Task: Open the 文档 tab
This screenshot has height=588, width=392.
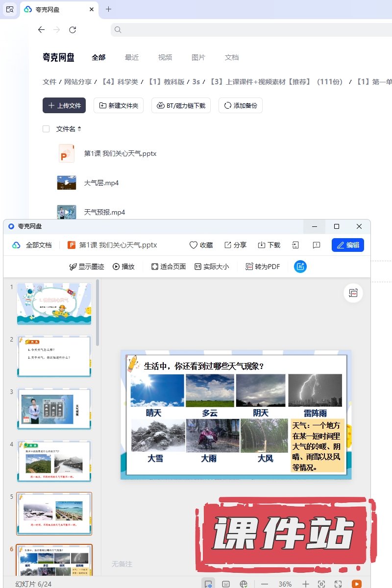Action: tap(232, 57)
